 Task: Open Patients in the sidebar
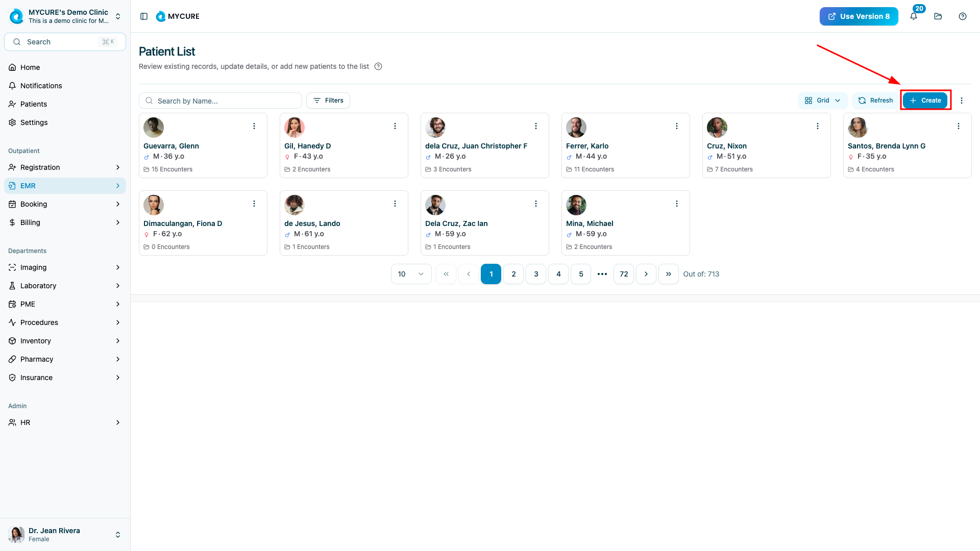point(34,104)
